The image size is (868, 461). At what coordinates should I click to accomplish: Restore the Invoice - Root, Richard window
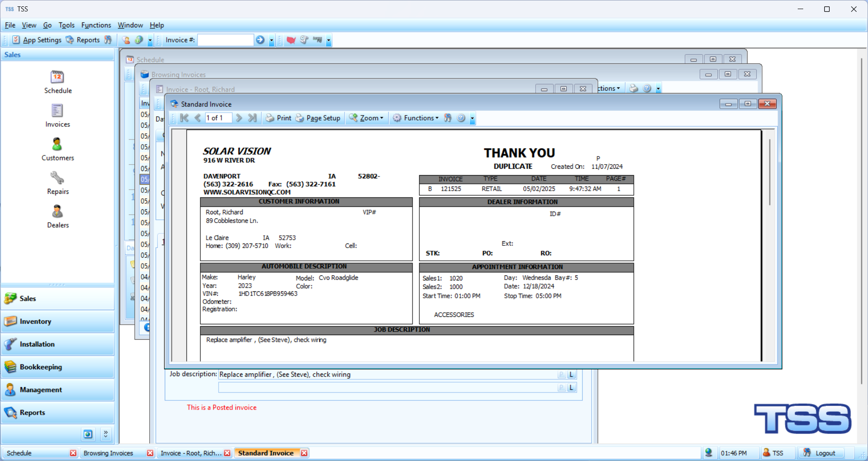pos(564,89)
